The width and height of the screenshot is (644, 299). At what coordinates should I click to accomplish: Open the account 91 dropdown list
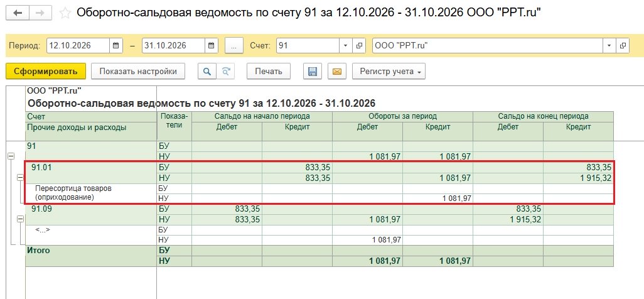pos(345,46)
